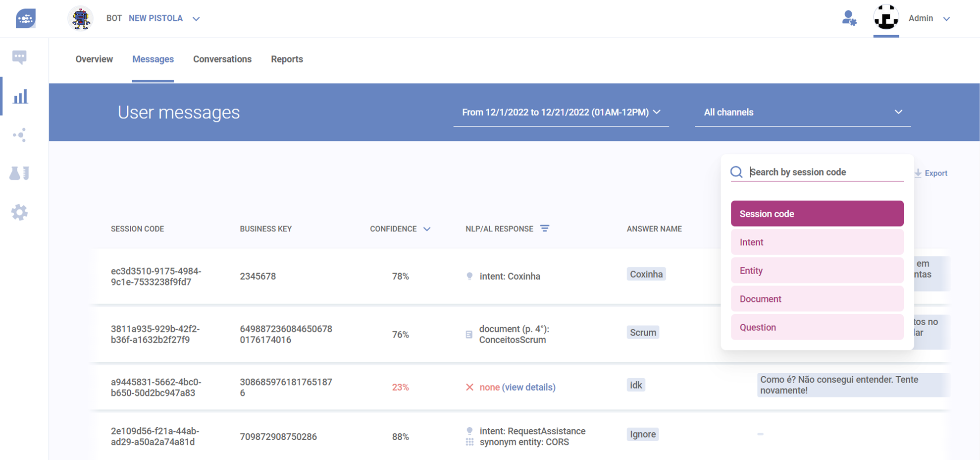Screen dimensions: 980x460
Task: Click the NLP/AL Response filter icon
Action: 544,229
